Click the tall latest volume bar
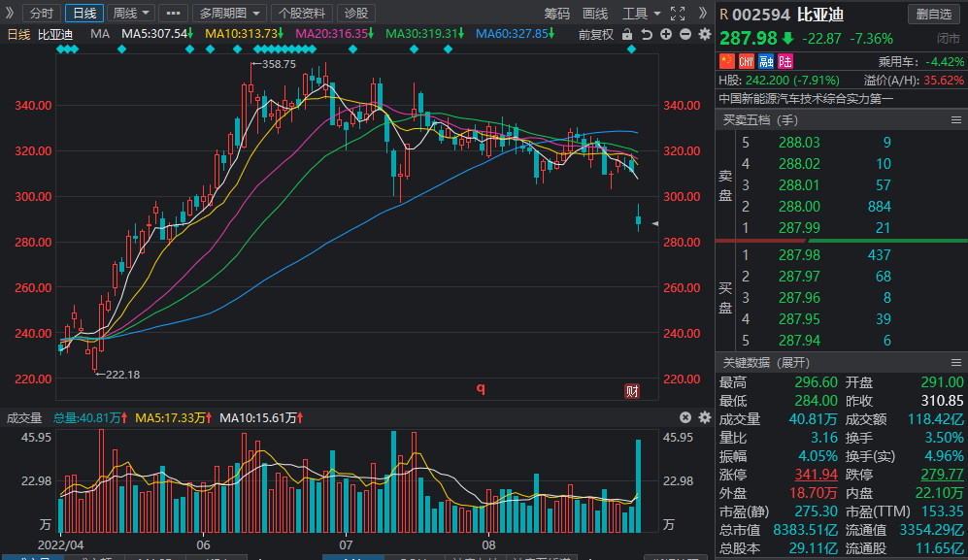Image resolution: width=968 pixels, height=560 pixels. pos(638,486)
